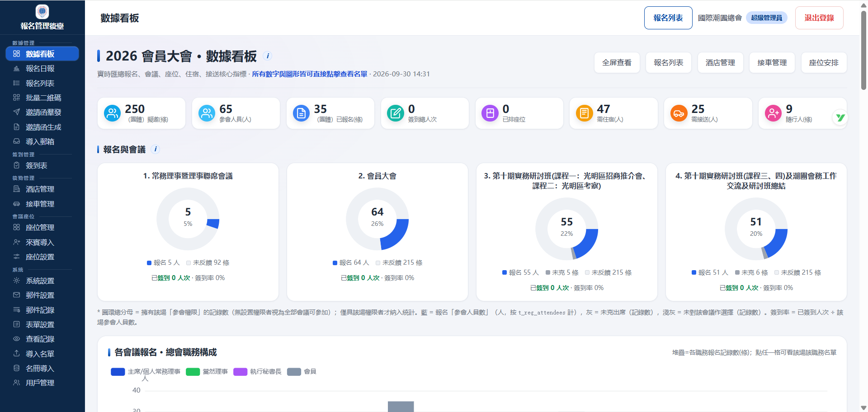Open 導入郵箱 via its inbox icon
The height and width of the screenshot is (412, 868).
tap(17, 141)
